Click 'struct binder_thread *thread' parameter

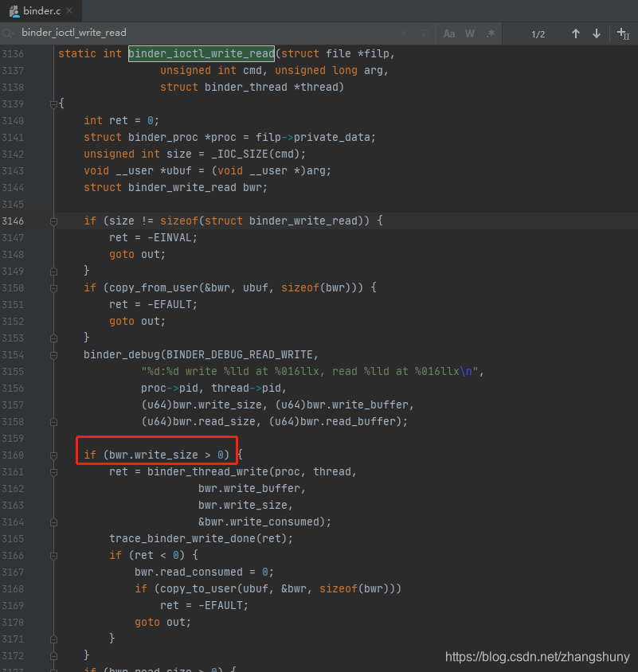pos(249,87)
